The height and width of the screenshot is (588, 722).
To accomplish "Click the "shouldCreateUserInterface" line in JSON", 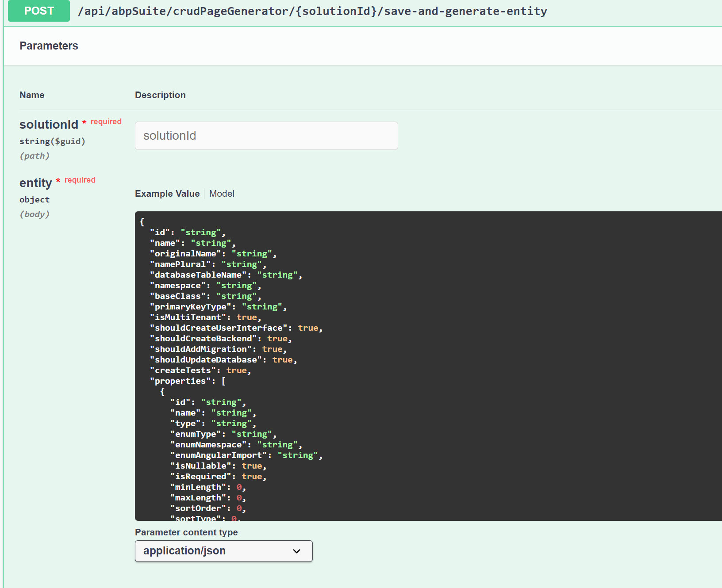I will point(219,328).
